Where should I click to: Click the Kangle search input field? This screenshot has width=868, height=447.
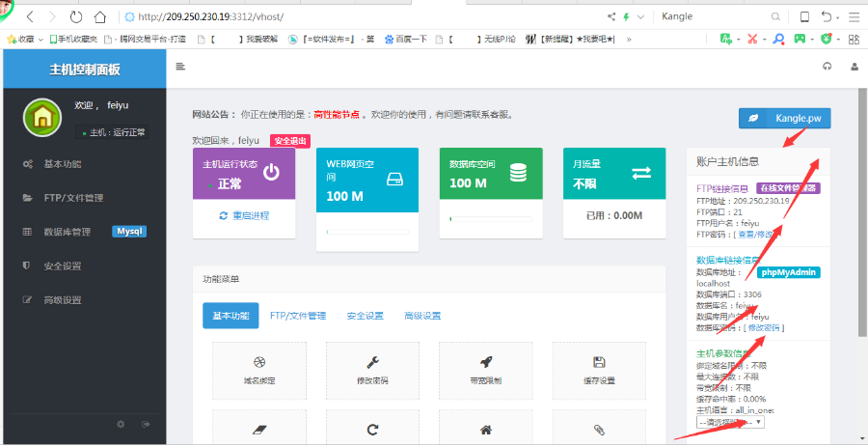click(713, 16)
